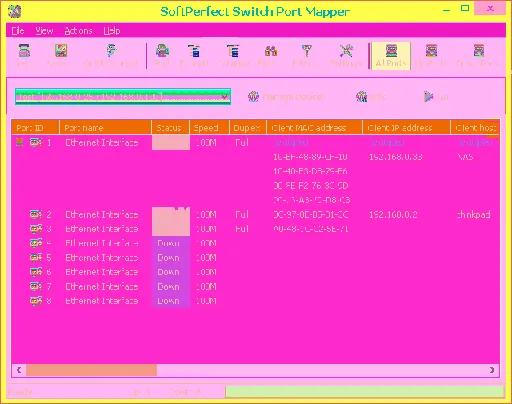Click the port 2 network icon
The width and height of the screenshot is (512, 404).
(x=36, y=214)
